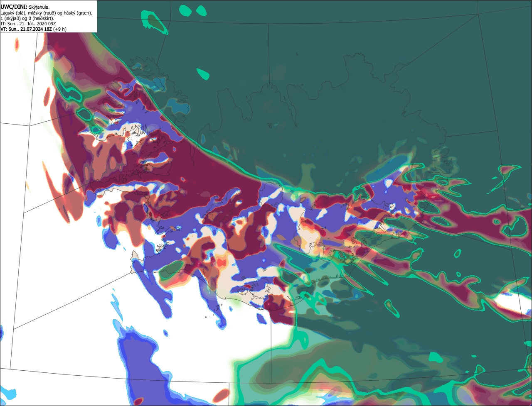Image resolution: width=532 pixels, height=406 pixels.
Task: Click the "1 (skýjað) og 0 (heiðskírt)." line
Action: point(27,18)
